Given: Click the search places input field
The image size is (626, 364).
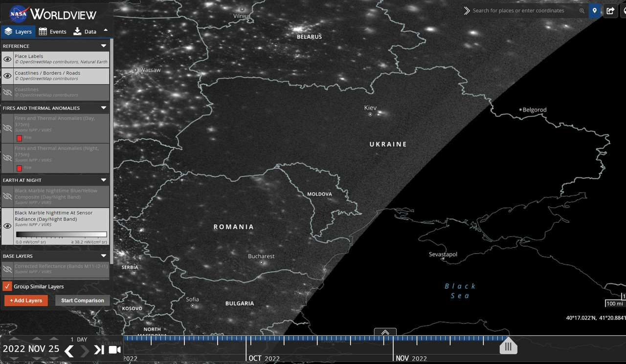Looking at the screenshot, I should click(x=525, y=11).
